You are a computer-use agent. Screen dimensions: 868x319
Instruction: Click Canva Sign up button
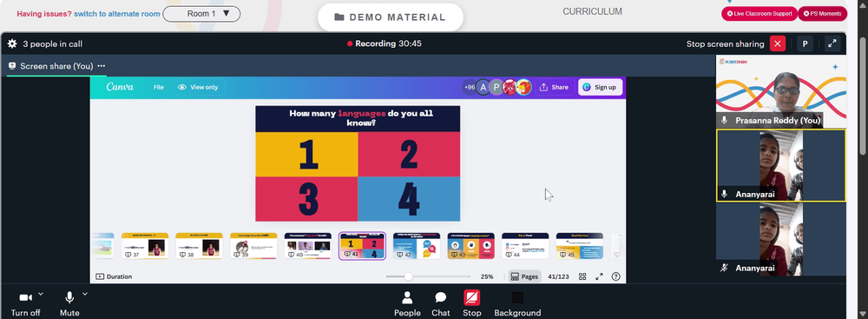tap(600, 87)
